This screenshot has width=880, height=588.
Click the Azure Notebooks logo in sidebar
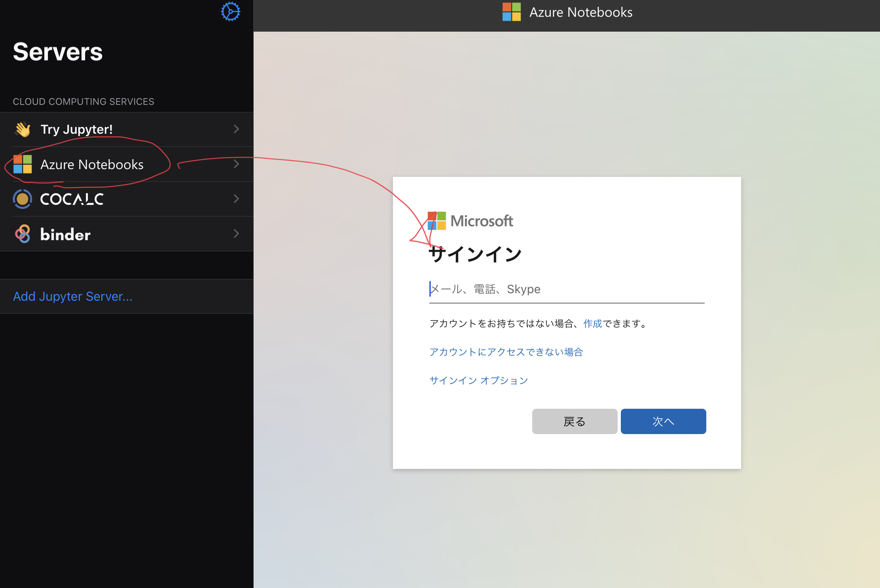click(x=23, y=164)
